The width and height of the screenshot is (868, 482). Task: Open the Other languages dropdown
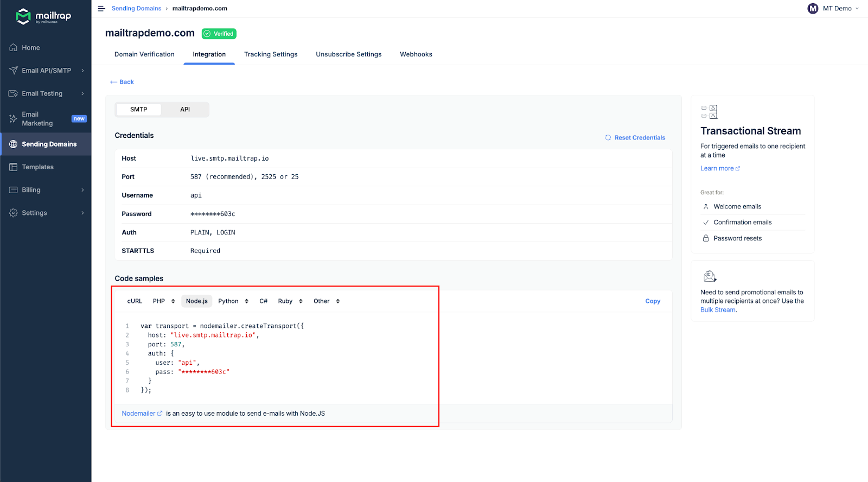(327, 301)
